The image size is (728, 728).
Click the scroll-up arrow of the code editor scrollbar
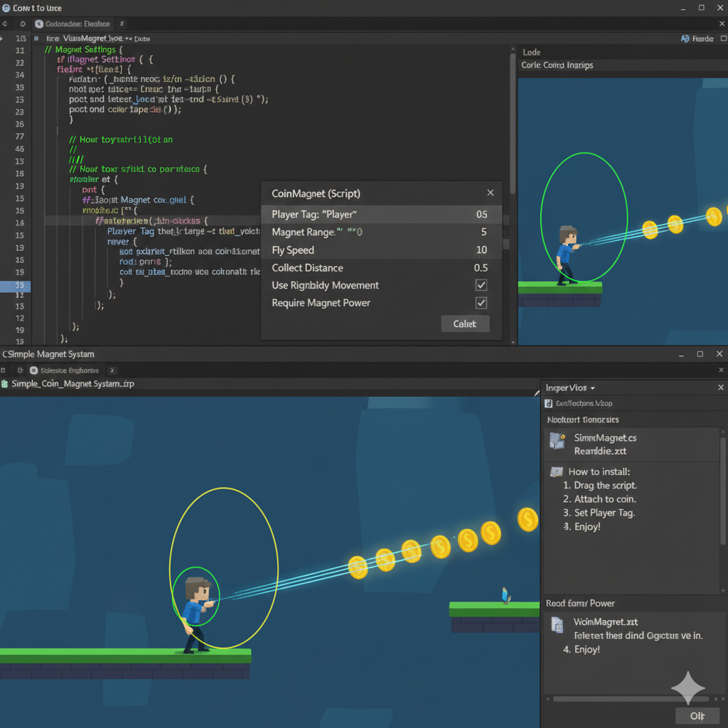(x=513, y=48)
